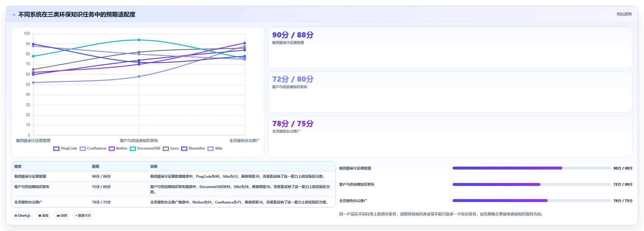Toggle the PingCode series in the legend
Viewport: 644px width, 231px height.
(x=65, y=148)
